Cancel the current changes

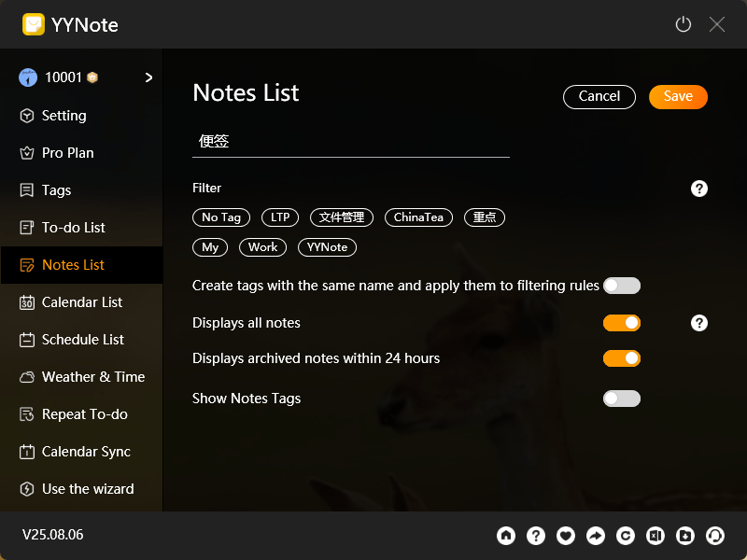click(x=599, y=96)
